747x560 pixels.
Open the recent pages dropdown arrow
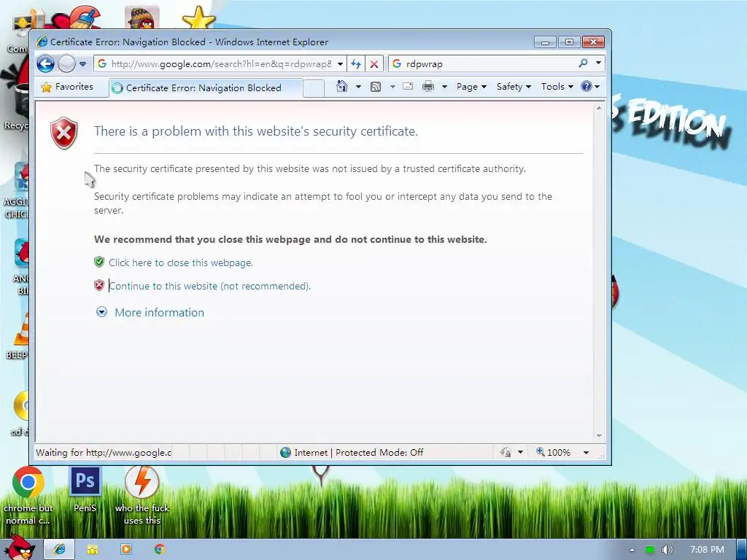(x=82, y=64)
